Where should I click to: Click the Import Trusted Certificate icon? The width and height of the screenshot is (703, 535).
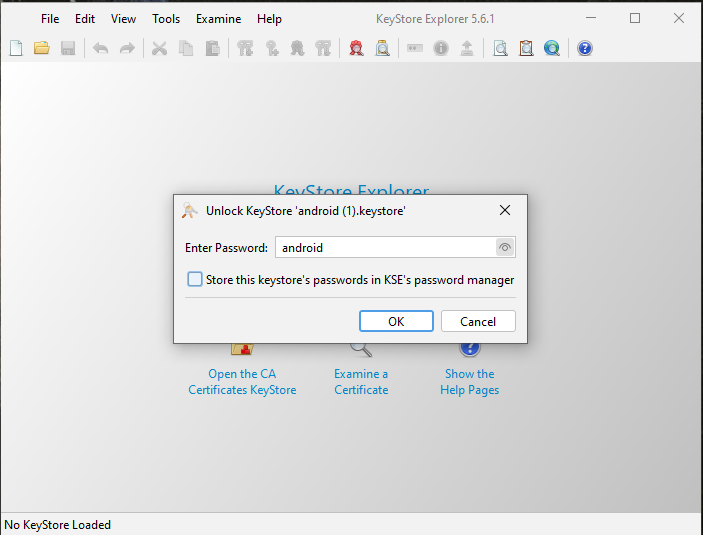(x=297, y=48)
